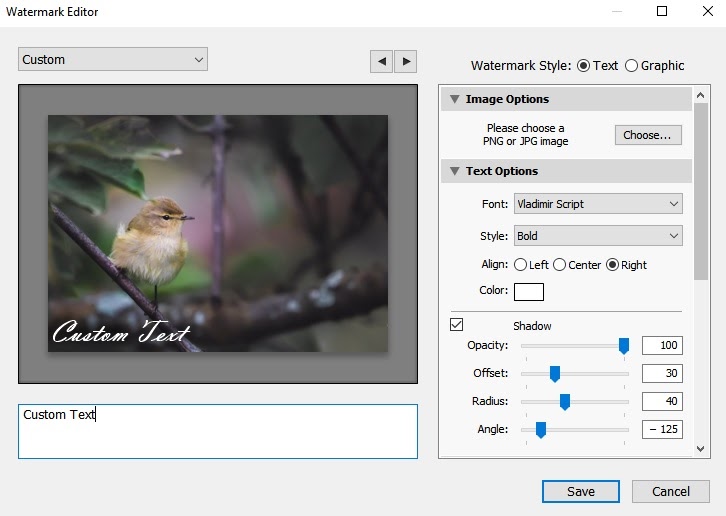This screenshot has width=726, height=516.
Task: Click the Angle slider handle
Action: pos(541,429)
